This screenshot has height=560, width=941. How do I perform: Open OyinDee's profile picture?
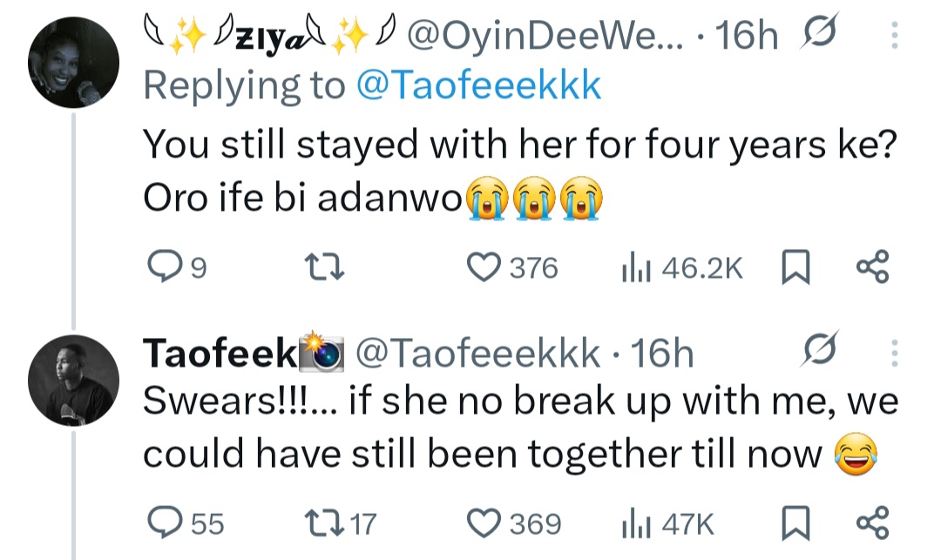point(71,62)
